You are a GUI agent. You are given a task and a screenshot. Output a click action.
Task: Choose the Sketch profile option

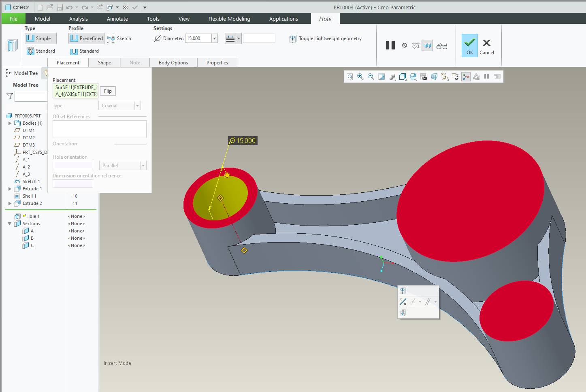(x=119, y=38)
